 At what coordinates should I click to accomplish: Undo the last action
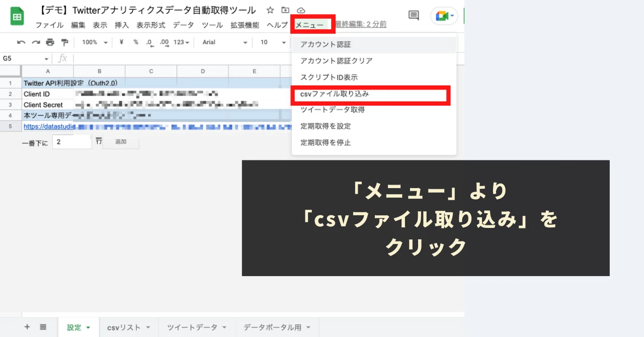tap(21, 42)
